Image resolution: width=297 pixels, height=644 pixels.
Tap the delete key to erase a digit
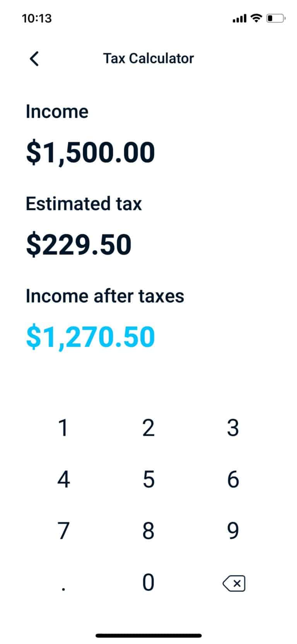234,584
